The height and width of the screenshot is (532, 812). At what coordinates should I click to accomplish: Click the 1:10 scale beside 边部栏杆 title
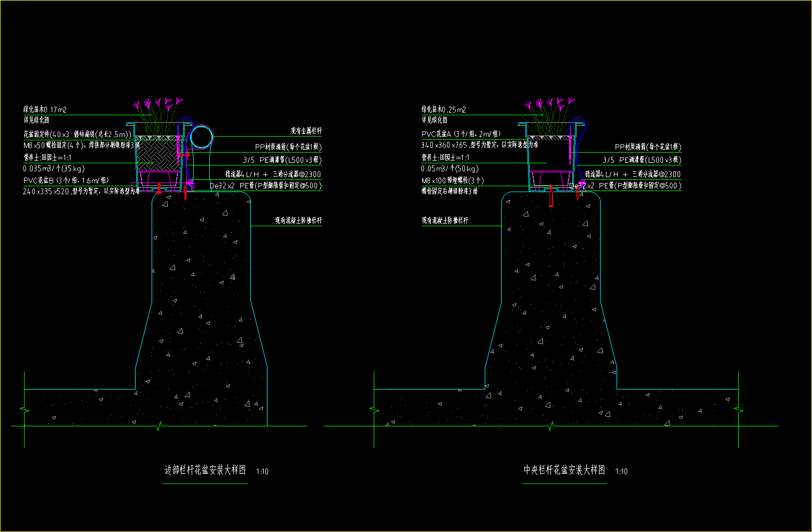click(x=262, y=472)
